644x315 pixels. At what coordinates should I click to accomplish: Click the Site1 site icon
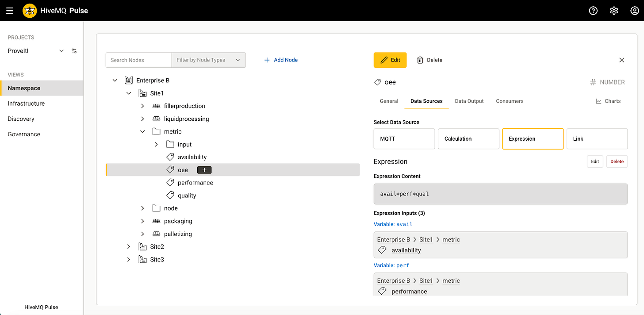point(142,93)
